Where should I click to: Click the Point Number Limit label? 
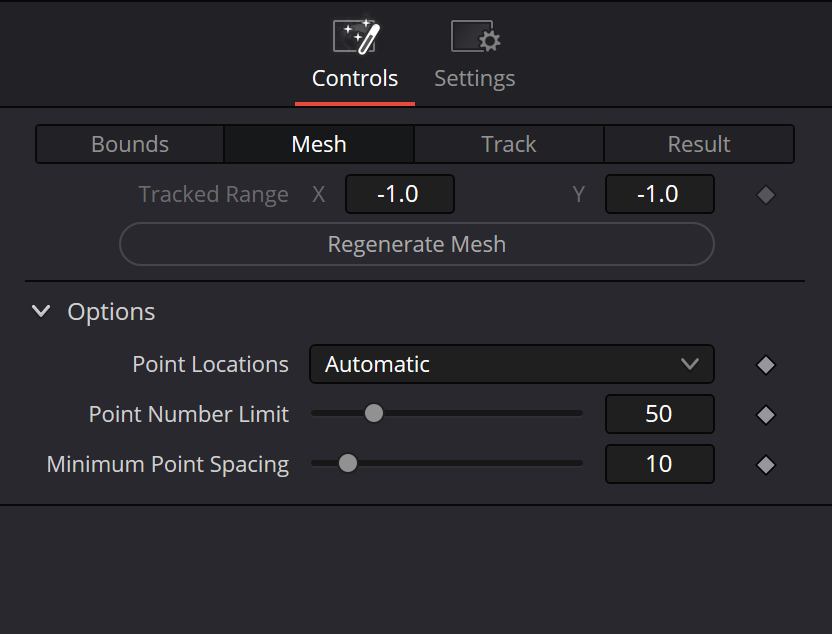(x=189, y=414)
